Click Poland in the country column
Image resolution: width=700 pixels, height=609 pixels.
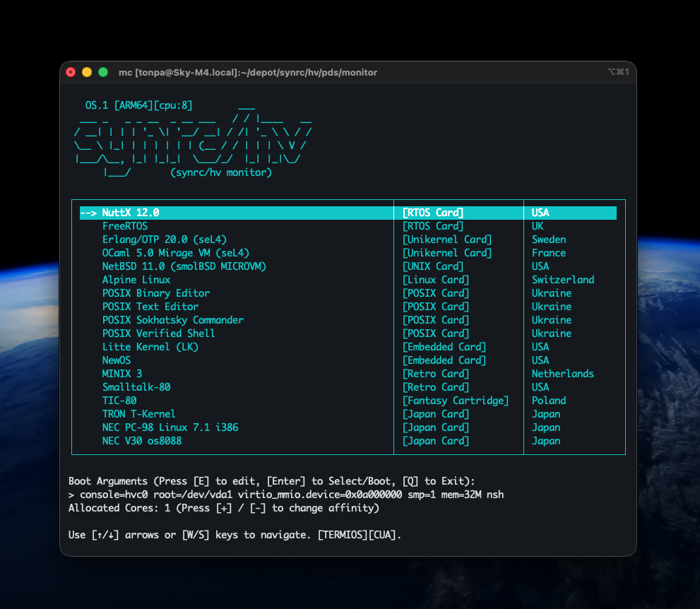tap(549, 401)
